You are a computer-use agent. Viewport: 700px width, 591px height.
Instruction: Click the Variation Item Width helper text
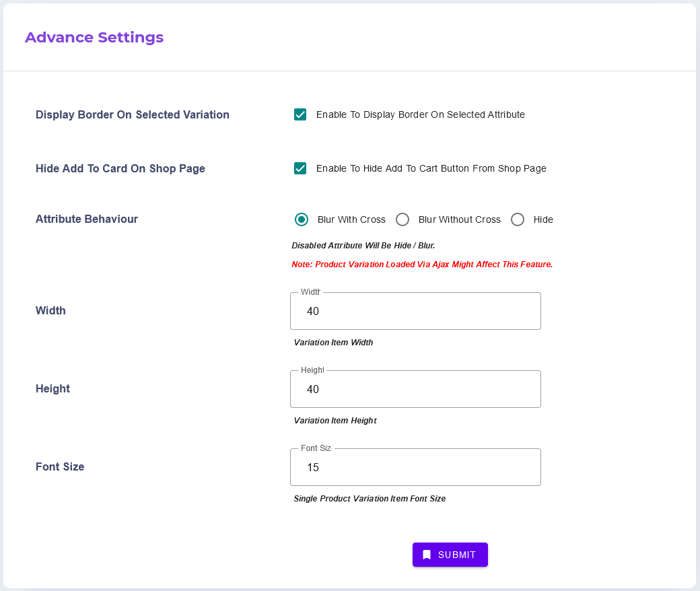(x=333, y=343)
